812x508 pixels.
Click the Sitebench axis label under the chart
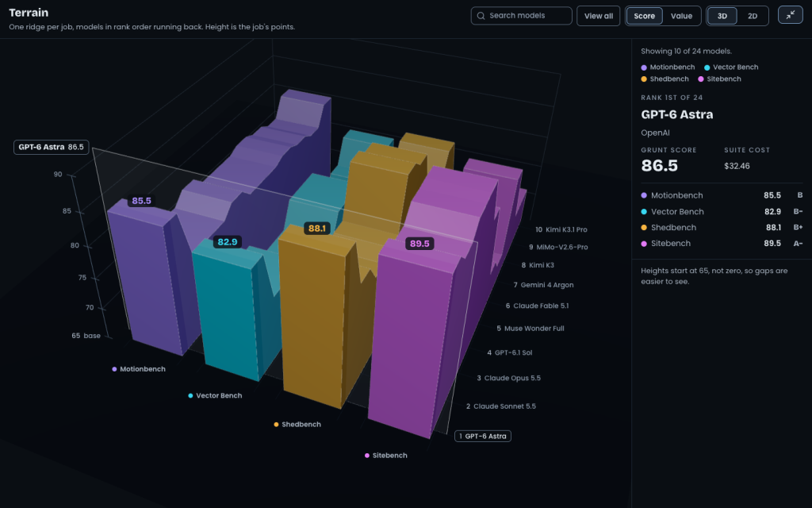(x=386, y=455)
